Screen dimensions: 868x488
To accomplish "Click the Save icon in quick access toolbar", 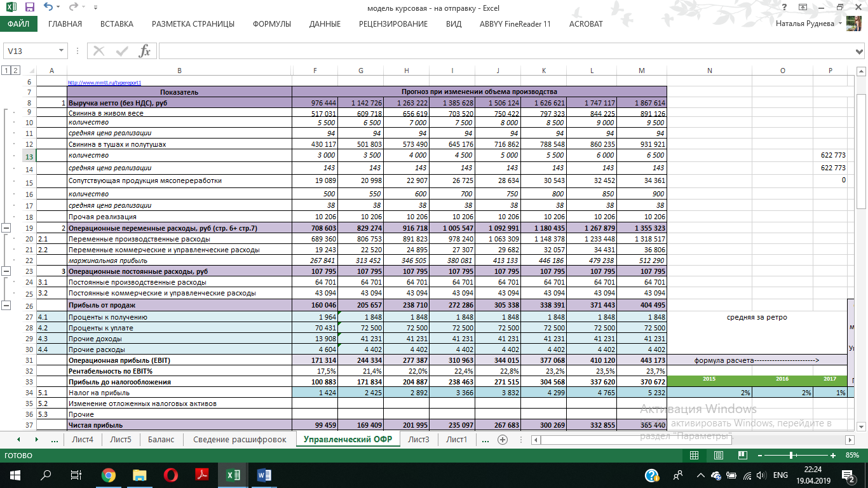I will [29, 8].
